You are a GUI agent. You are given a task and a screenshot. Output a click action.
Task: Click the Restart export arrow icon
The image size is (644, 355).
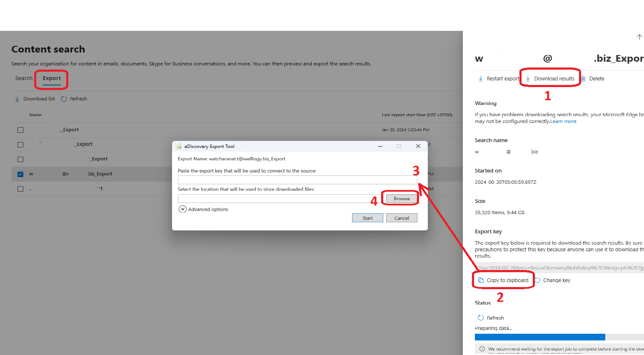480,79
